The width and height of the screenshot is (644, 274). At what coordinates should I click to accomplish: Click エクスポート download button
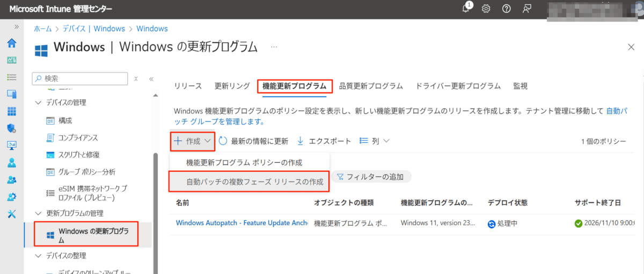324,141
